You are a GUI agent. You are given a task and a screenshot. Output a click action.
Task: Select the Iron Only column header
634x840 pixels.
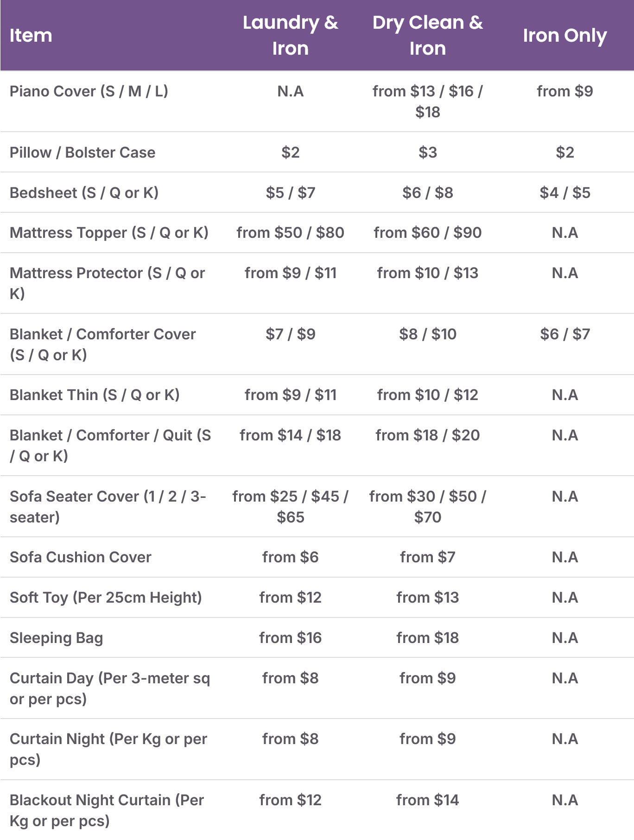[564, 36]
